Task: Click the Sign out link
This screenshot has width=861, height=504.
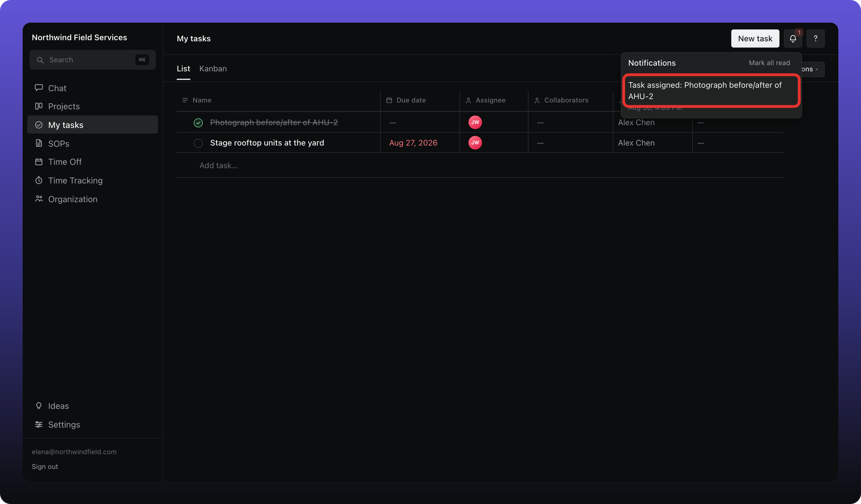Action: coord(45,467)
